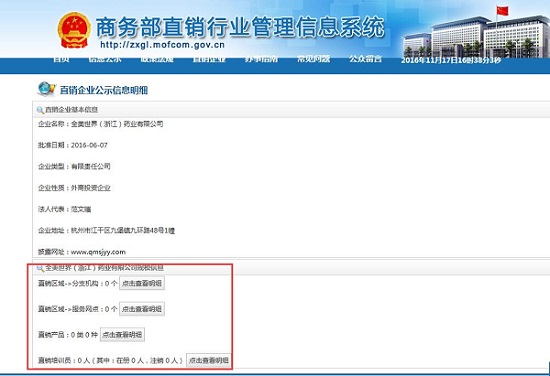Click the national emblem logo in header
The image size is (550, 376).
[74, 30]
